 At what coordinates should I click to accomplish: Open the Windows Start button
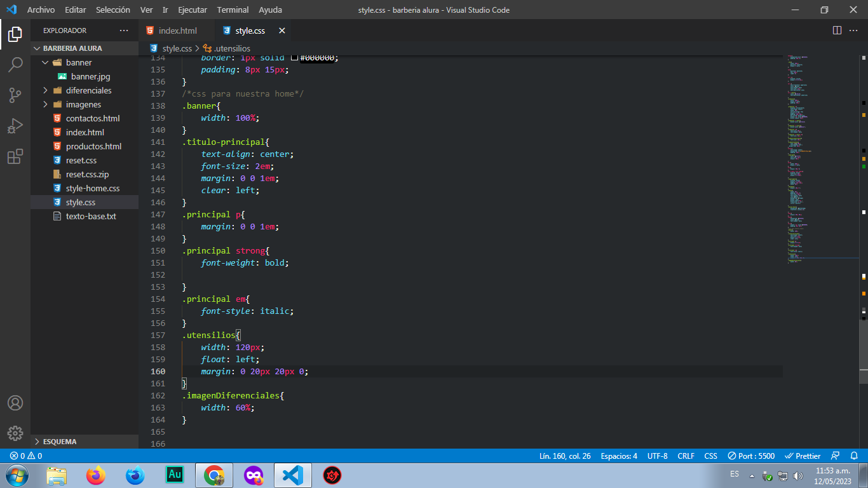point(16,475)
